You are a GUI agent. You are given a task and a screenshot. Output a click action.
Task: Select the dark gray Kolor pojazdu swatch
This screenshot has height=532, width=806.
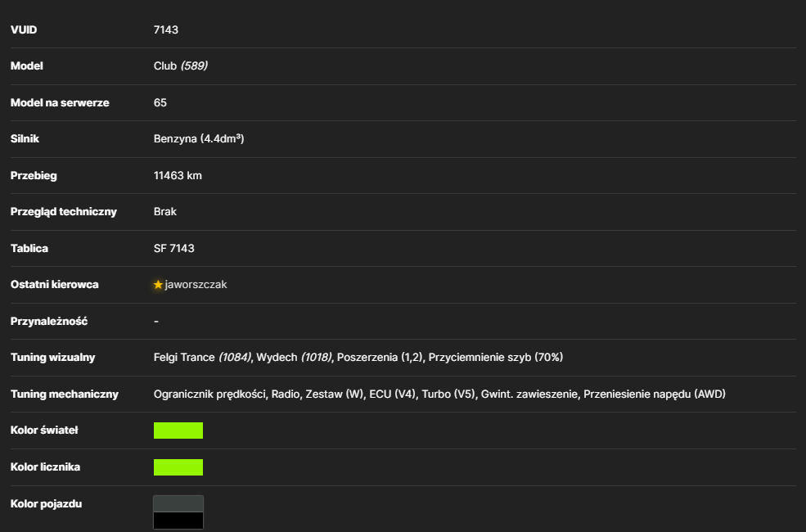click(x=178, y=503)
